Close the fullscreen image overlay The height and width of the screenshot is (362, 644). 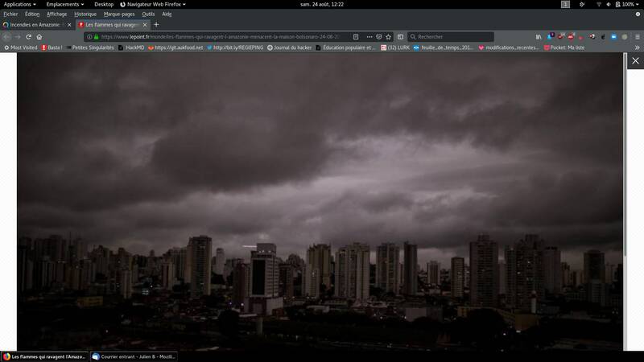(x=635, y=60)
